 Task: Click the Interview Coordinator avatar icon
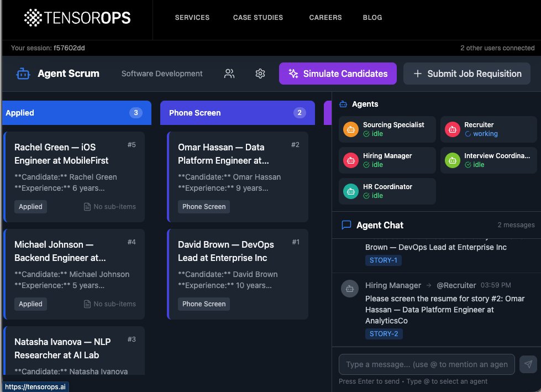453,160
